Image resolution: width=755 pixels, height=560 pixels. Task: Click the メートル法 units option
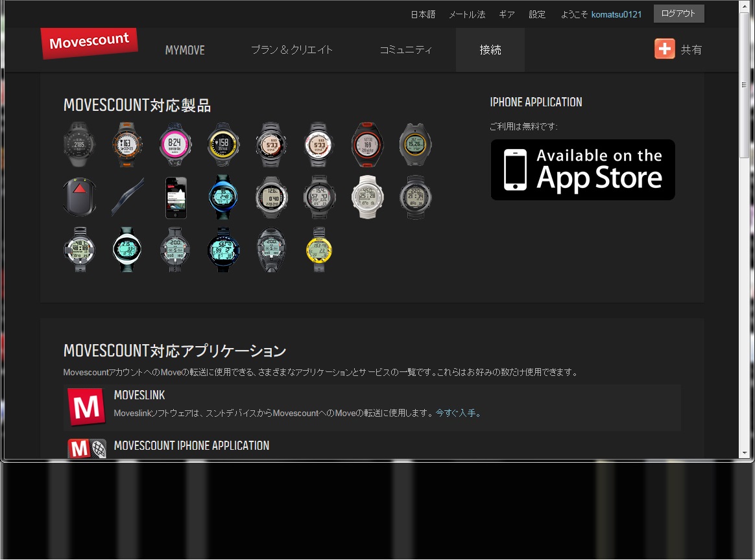(467, 14)
